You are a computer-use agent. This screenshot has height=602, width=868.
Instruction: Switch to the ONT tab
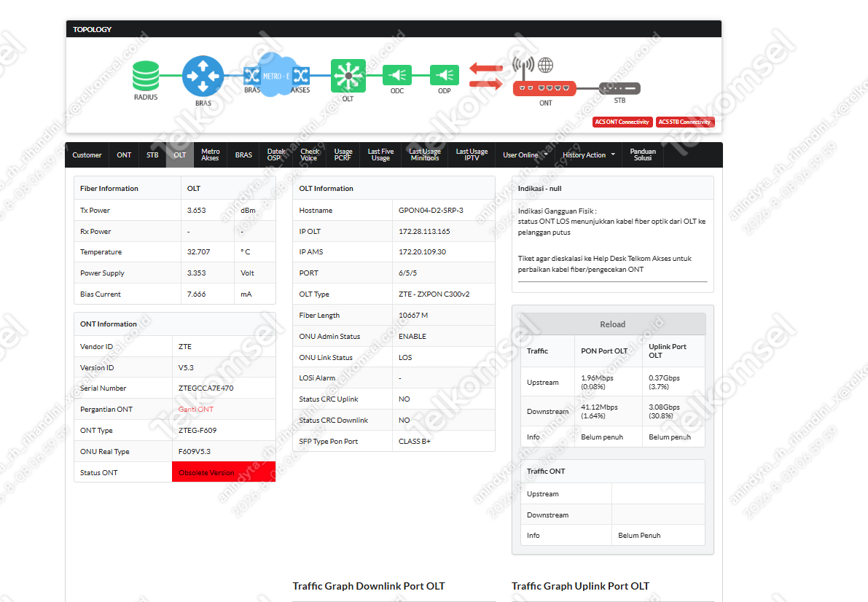click(x=124, y=155)
